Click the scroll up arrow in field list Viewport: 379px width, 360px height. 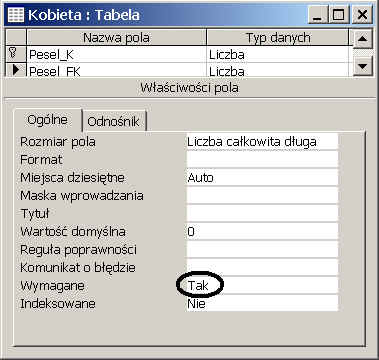tap(362, 39)
